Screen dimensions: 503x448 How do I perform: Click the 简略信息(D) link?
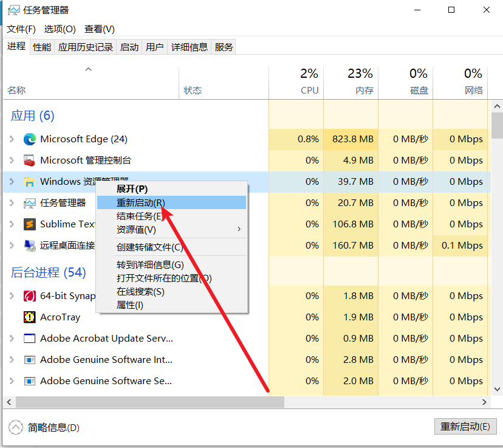coord(53,427)
